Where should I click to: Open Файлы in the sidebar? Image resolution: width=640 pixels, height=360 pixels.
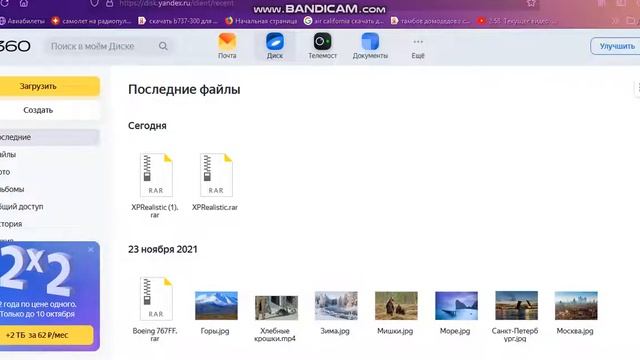(x=8, y=155)
